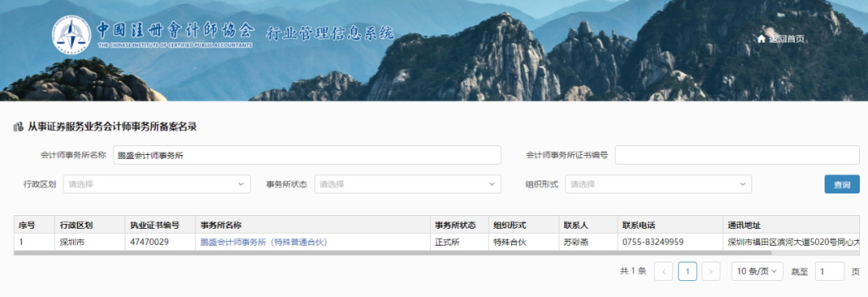Open the 10 条/页 page size dropdown
The width and height of the screenshot is (868, 297).
[757, 271]
